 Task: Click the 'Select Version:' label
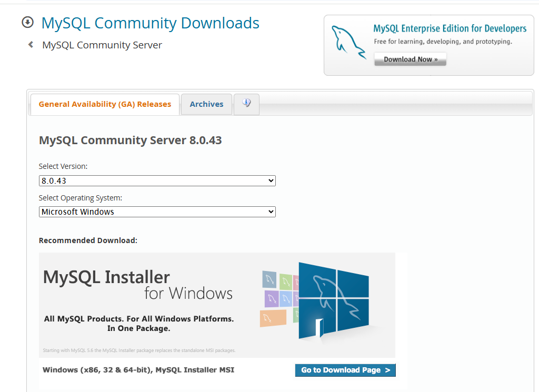pos(63,166)
